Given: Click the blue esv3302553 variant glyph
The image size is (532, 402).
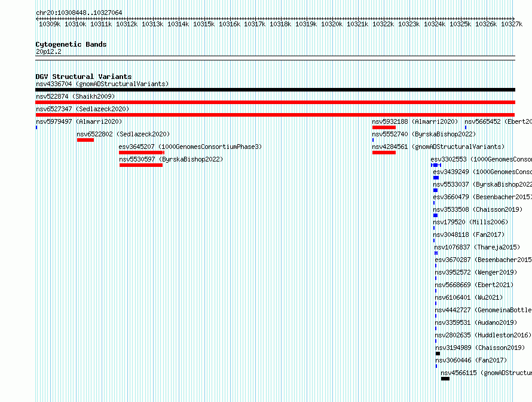Looking at the screenshot, I should [x=436, y=165].
